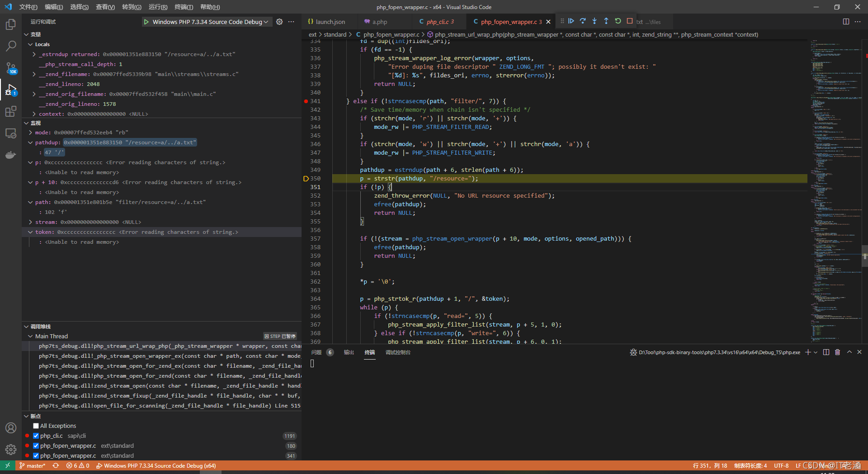This screenshot has height=474, width=868.
Task: Click the standard folder breadcrumb
Action: click(335, 34)
